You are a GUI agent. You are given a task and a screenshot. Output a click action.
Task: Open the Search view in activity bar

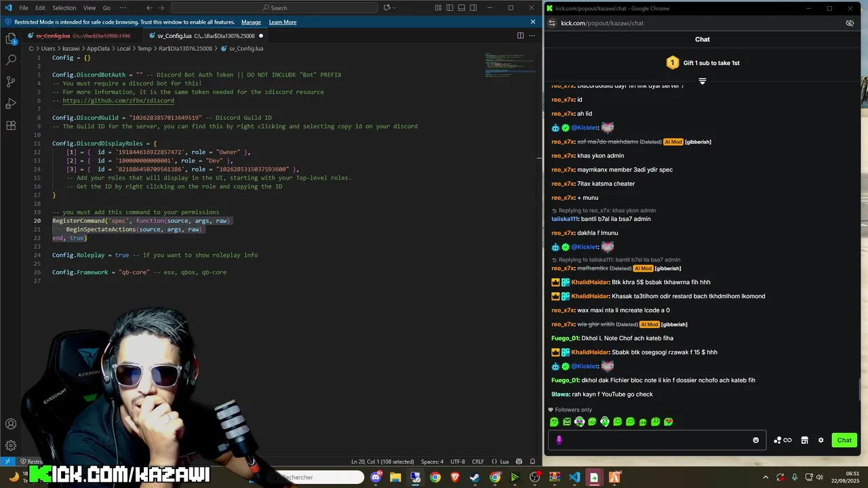click(11, 60)
